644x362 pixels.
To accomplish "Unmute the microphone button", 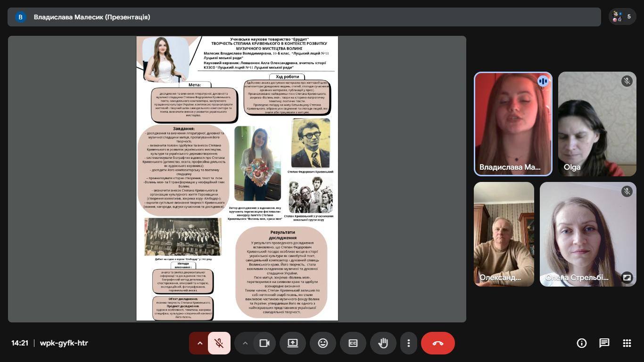I will (x=219, y=343).
